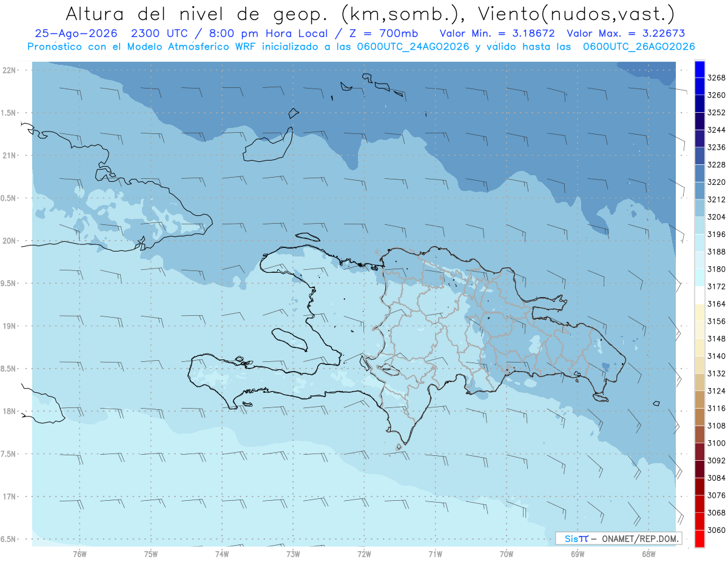Click the bright red swatch below 3060
This screenshot has height=562, width=728.
tap(699, 538)
